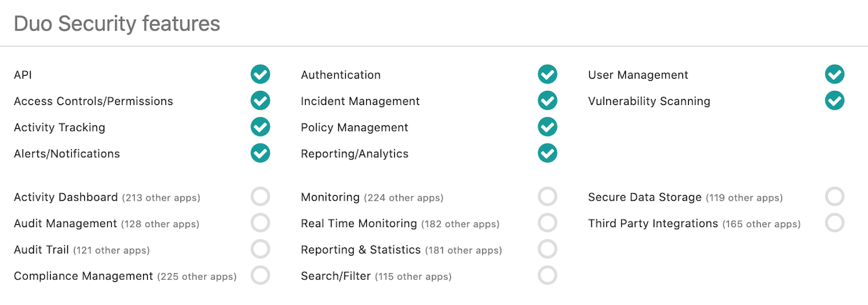Click the Real Time Monitoring label

(x=359, y=224)
